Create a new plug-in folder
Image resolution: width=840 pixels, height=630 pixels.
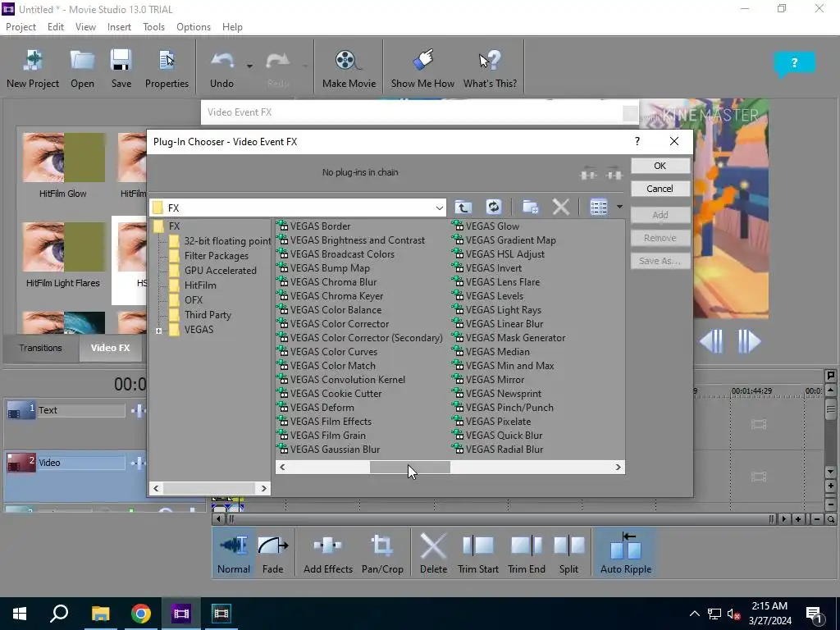[531, 207]
